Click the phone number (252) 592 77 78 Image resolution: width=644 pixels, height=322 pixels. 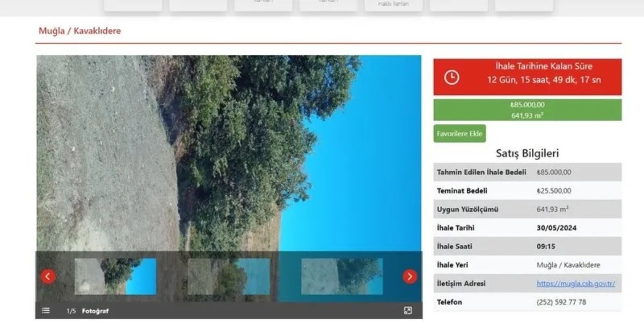pos(561,302)
